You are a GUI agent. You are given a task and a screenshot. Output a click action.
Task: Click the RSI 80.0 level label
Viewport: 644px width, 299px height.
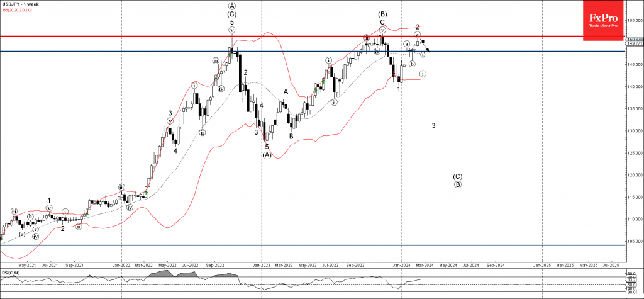pos(632,273)
